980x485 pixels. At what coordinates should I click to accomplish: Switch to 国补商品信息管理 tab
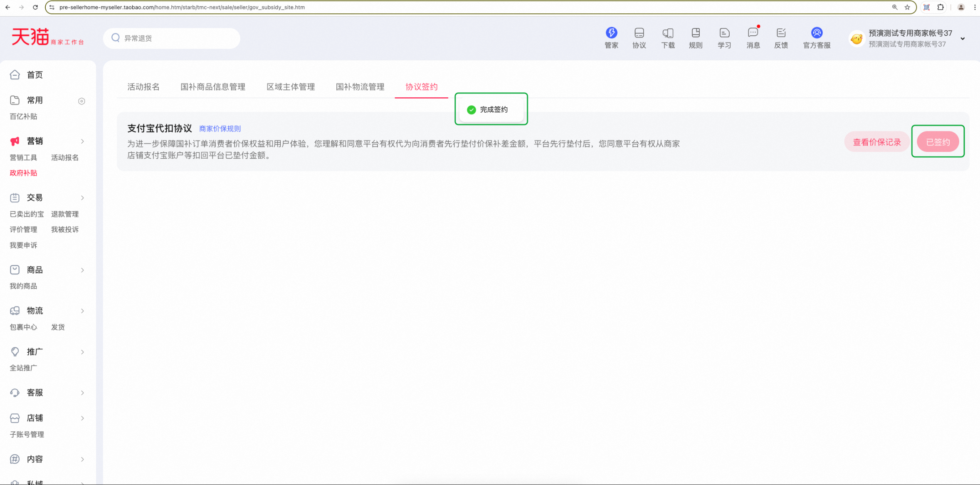[212, 87]
